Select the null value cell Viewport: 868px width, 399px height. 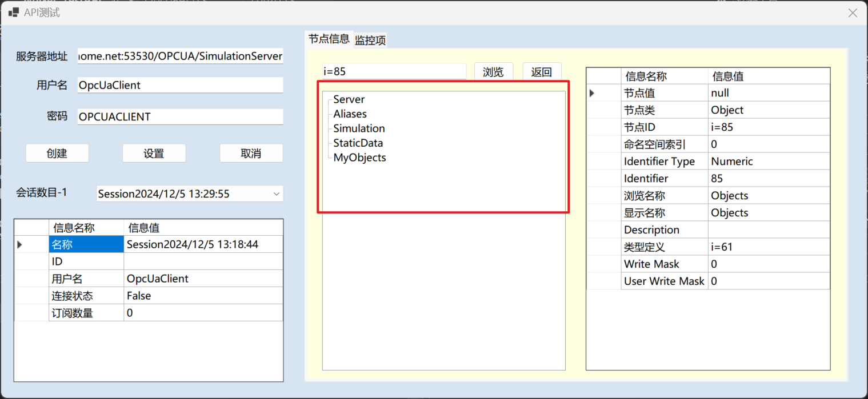pyautogui.click(x=769, y=92)
